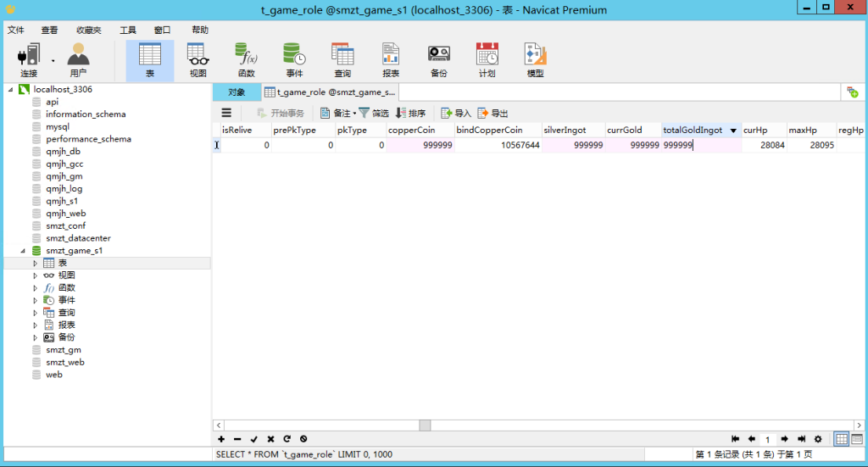Switch to the 对象 (Objects) tab
Image resolution: width=868 pixels, height=467 pixels.
(236, 92)
